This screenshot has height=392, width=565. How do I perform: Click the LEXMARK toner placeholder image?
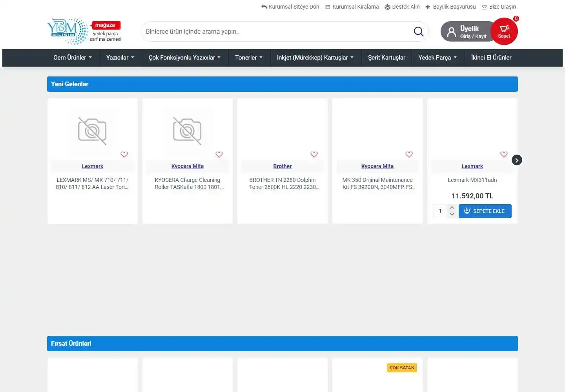93,131
